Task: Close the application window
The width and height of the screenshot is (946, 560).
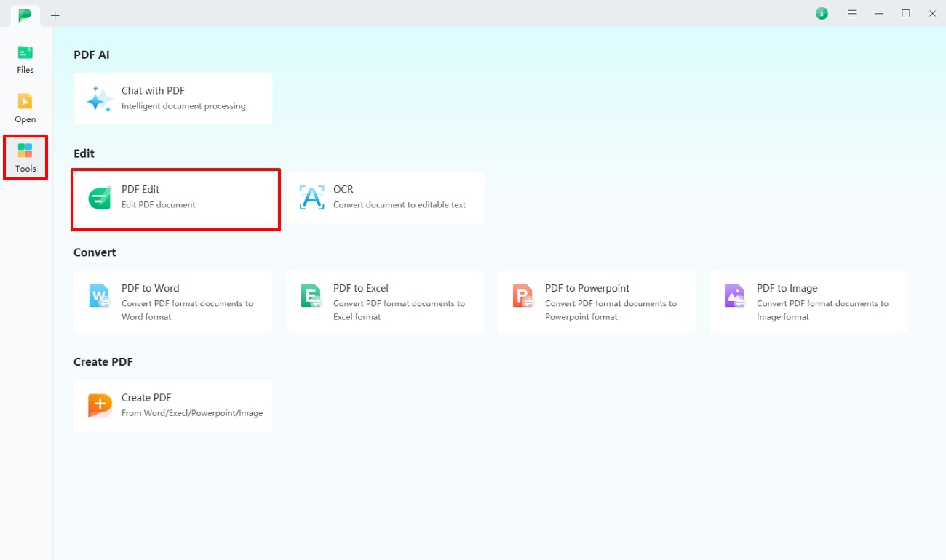Action: 933,14
